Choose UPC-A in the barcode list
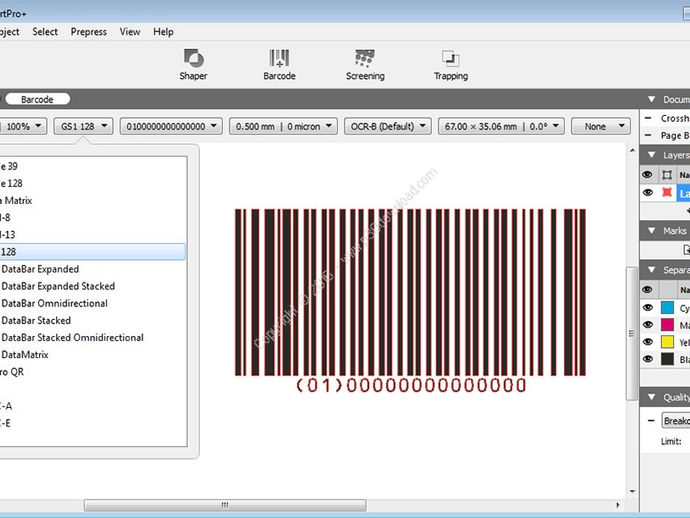The image size is (690, 518). pyautogui.click(x=92, y=406)
